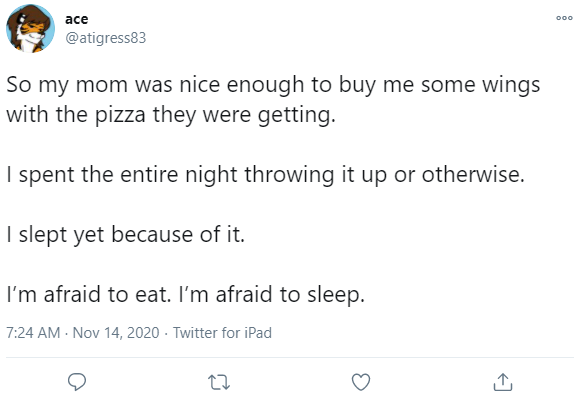The height and width of the screenshot is (399, 577).
Task: Open ace's tiger profile avatar
Action: (30, 29)
